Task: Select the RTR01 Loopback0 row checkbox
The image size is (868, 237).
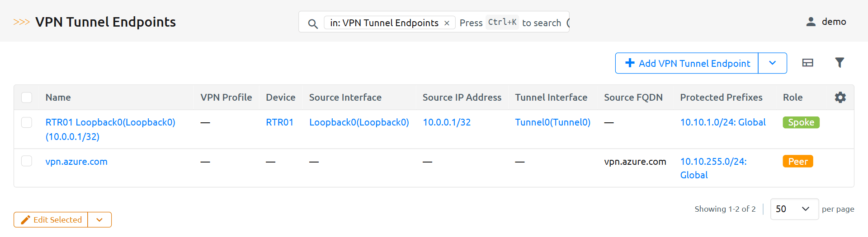Action: point(27,122)
